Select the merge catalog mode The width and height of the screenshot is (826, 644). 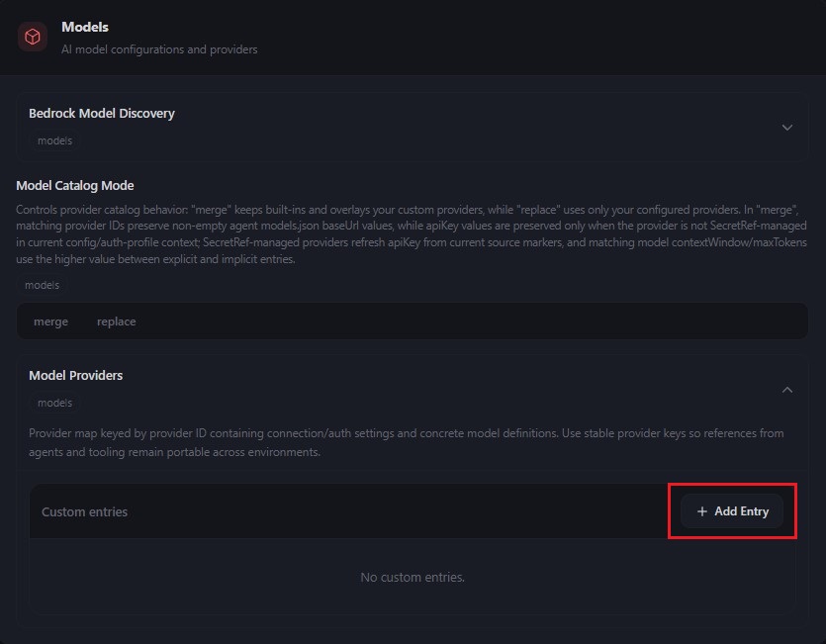tap(50, 321)
